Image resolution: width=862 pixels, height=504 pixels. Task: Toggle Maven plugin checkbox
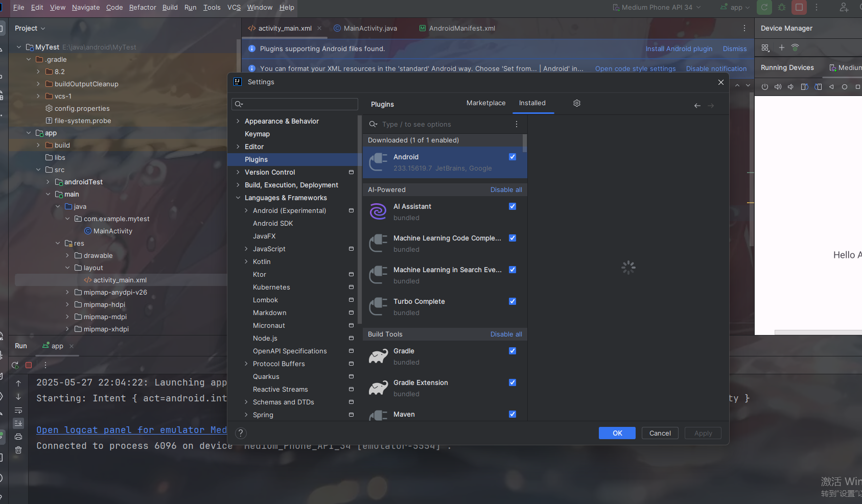[512, 414]
